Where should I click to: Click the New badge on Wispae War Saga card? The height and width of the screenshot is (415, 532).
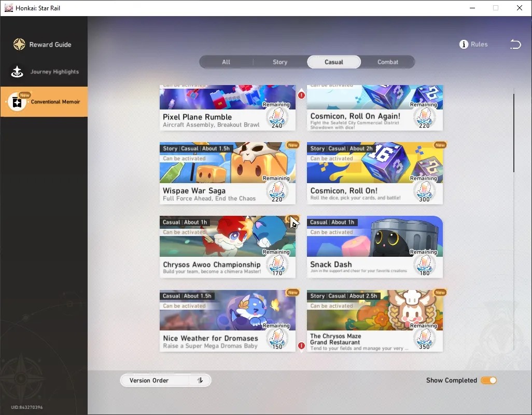tap(293, 145)
